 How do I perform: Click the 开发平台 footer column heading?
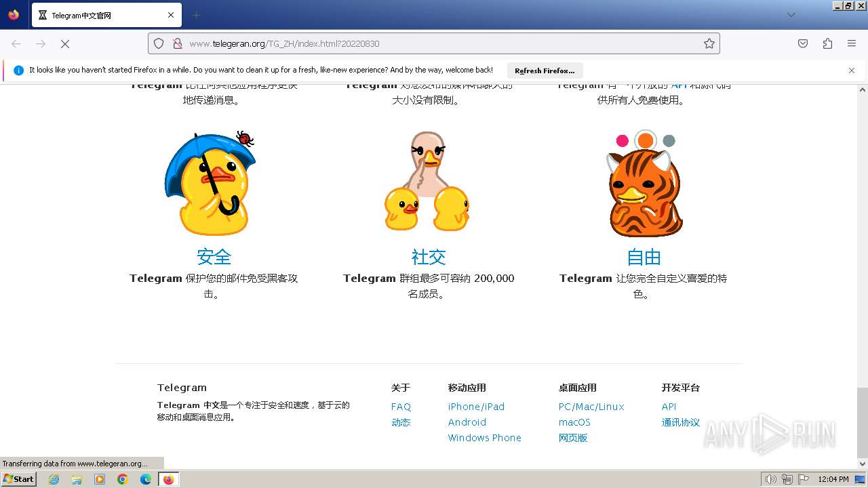680,388
